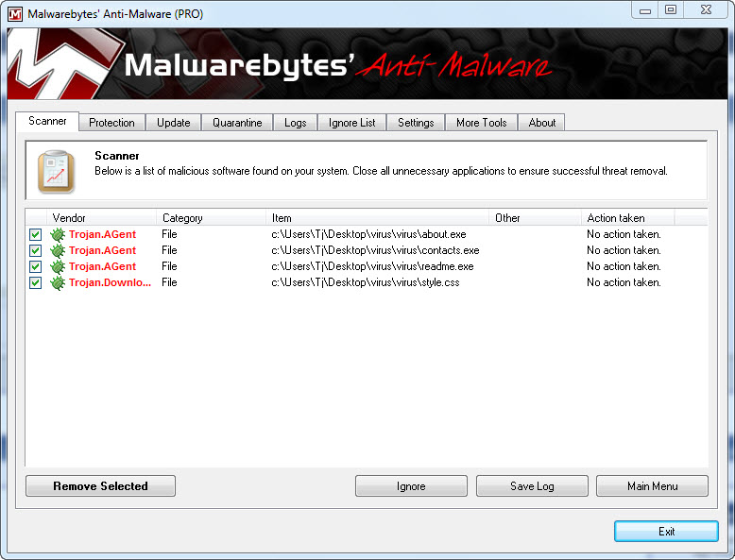Open the More Tools tab

tap(482, 123)
